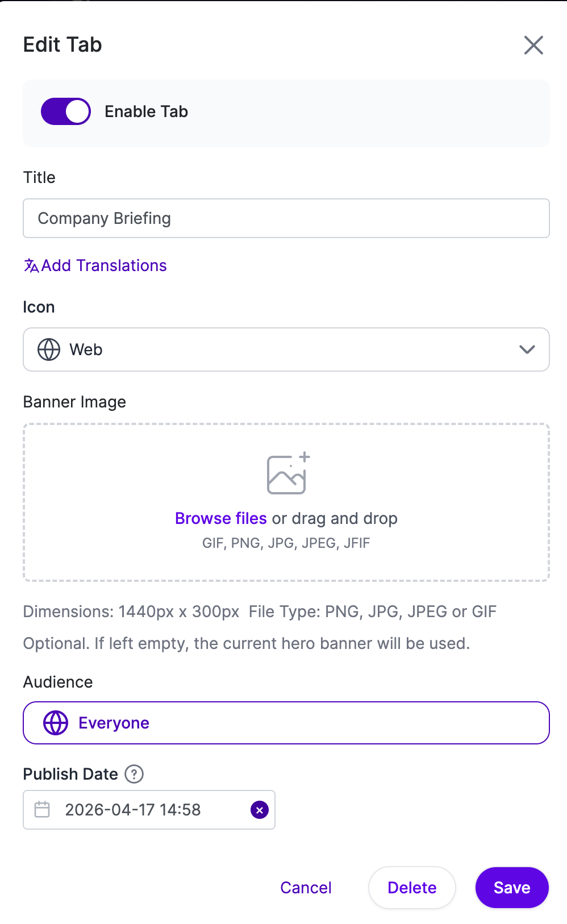Click the Title input field
Image resolution: width=567 pixels, height=924 pixels.
286,218
